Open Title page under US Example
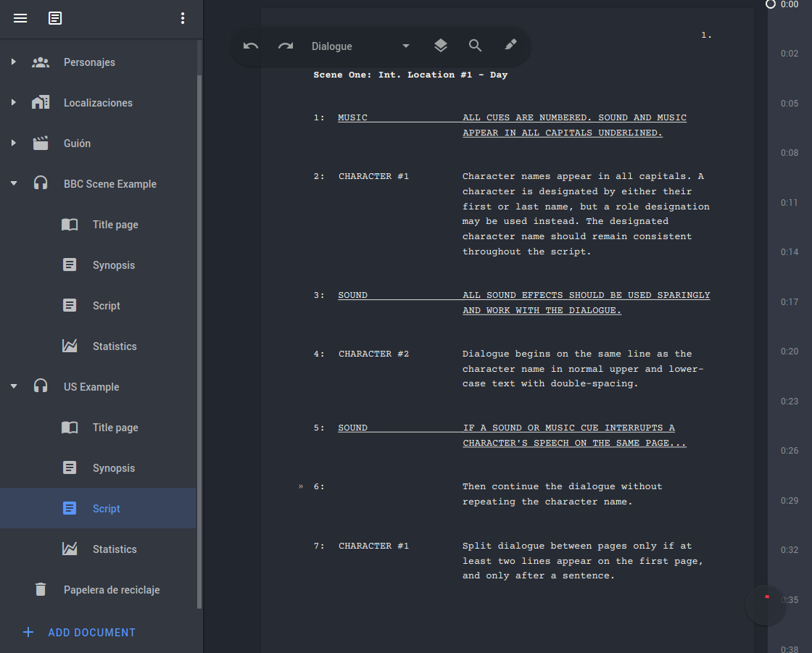This screenshot has height=653, width=812. click(x=98, y=427)
